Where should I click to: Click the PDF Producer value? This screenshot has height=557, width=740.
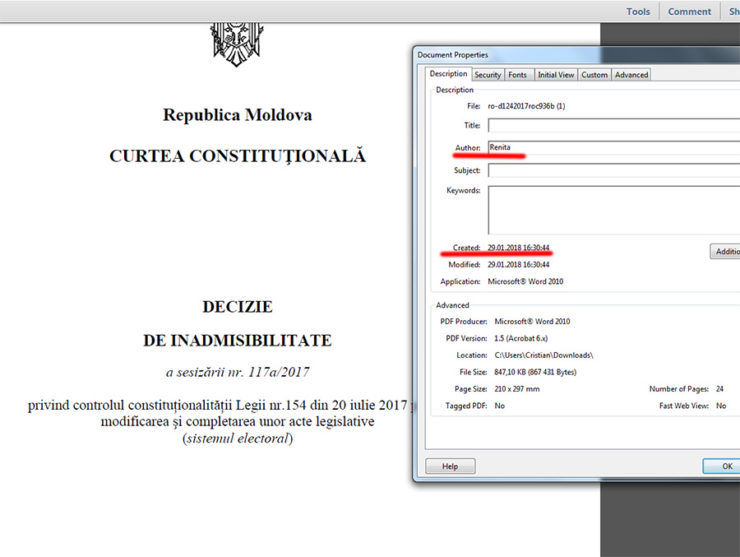532,321
